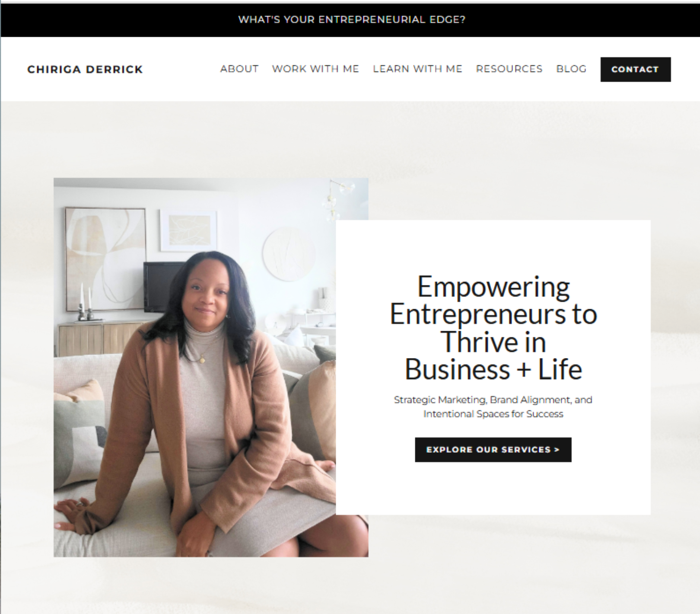Image resolution: width=700 pixels, height=614 pixels.
Task: Open the Resources navigation link
Action: (x=509, y=69)
